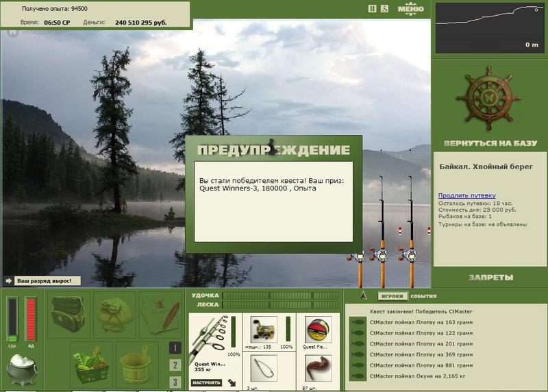Click fish icon of Плотву 163 грамм row
548x392 pixels.
(x=358, y=322)
